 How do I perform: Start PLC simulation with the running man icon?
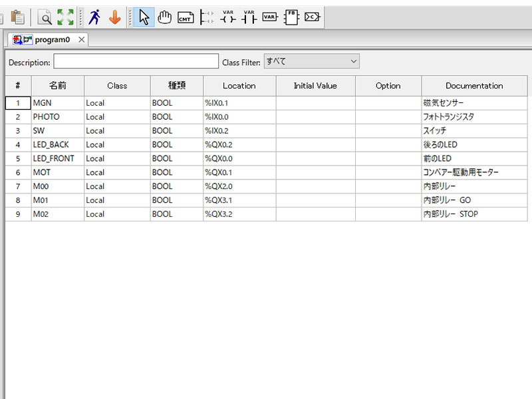(94, 17)
